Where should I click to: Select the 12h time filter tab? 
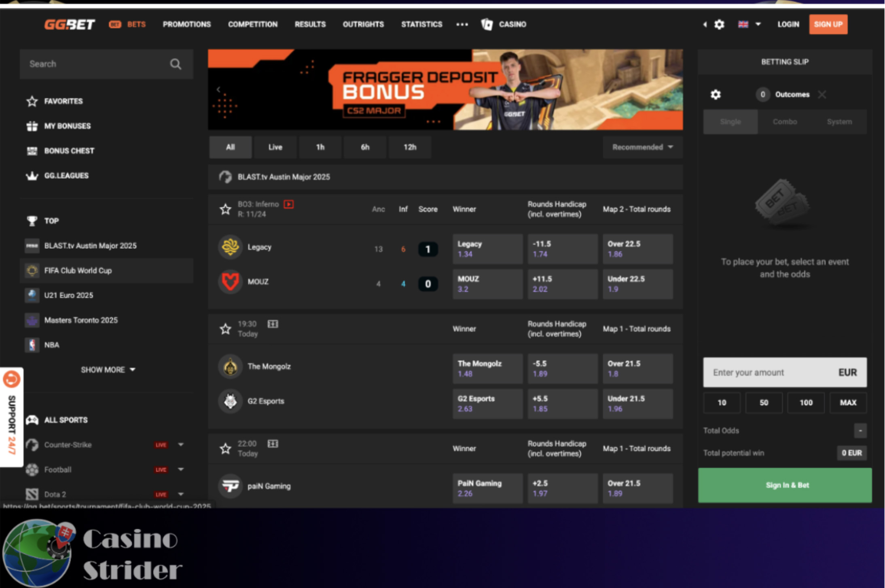pos(410,147)
